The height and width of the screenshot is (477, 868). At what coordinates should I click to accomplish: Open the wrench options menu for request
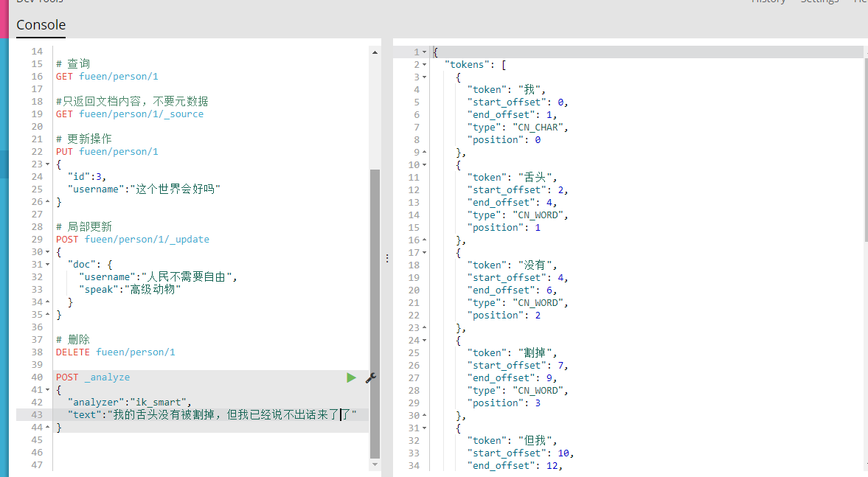(x=371, y=378)
